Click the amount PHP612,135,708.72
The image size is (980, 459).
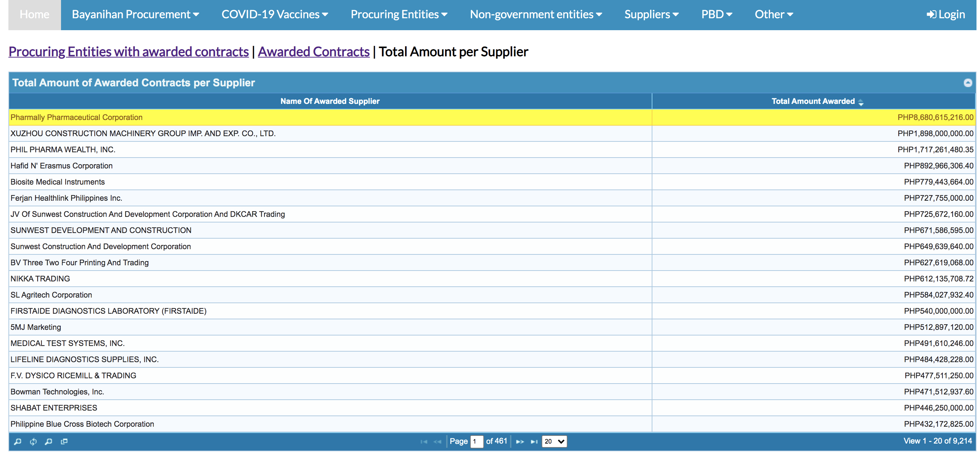click(x=939, y=279)
